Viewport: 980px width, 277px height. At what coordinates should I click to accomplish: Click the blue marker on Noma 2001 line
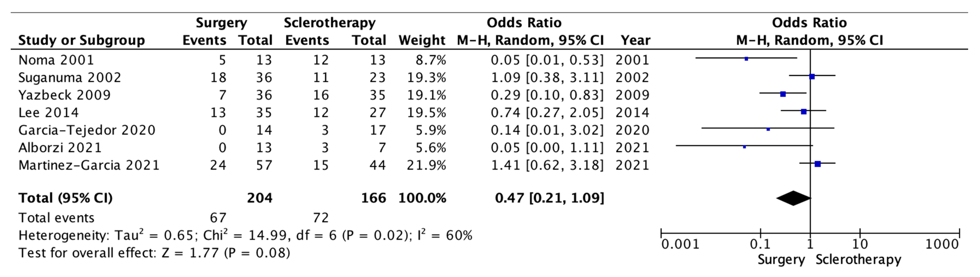coord(746,59)
